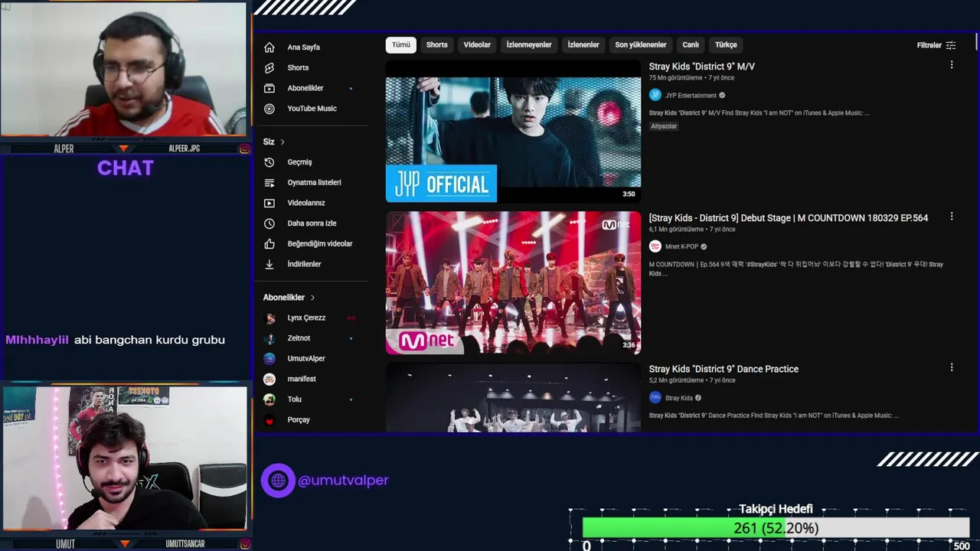Open the Beğendiğim videolar thumbs-up icon
The image size is (980, 551).
(x=269, y=244)
